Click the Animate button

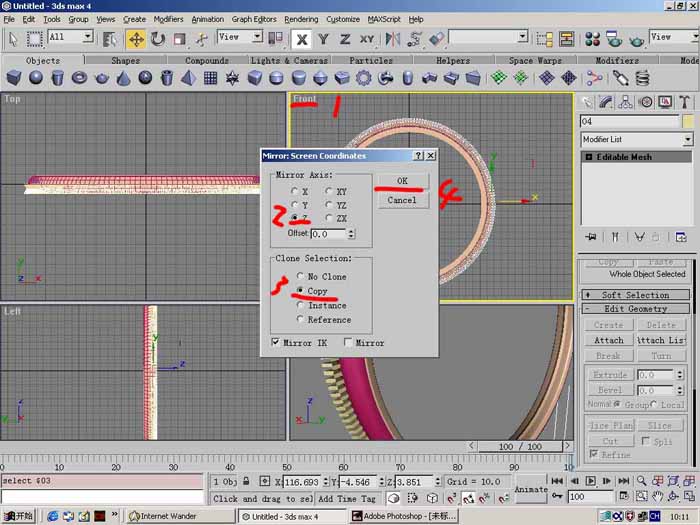531,489
